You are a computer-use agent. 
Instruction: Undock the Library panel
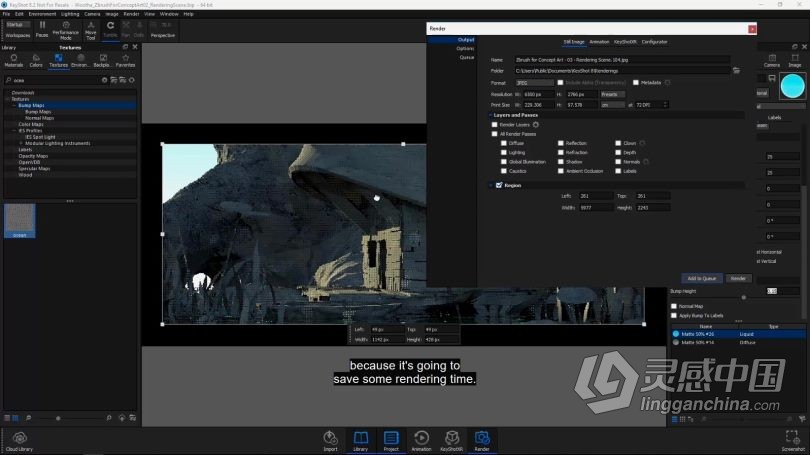(125, 47)
